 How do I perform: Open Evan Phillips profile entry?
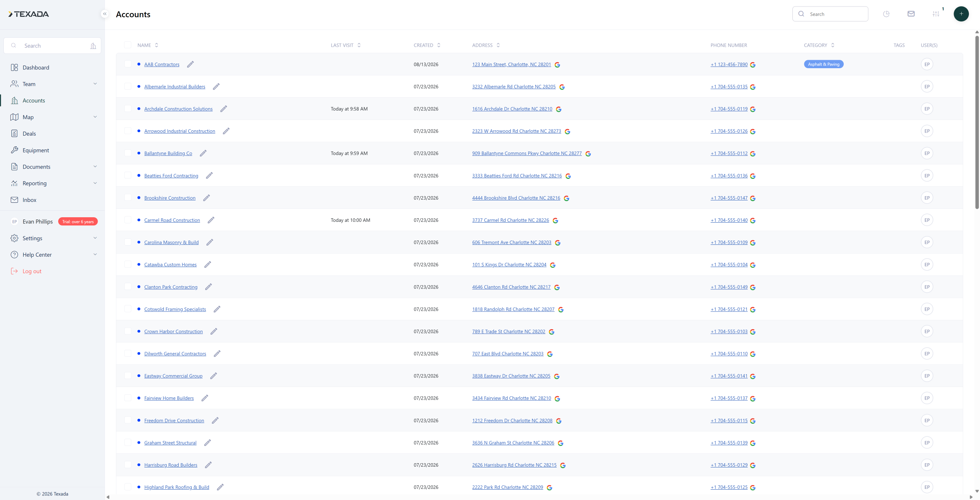38,221
